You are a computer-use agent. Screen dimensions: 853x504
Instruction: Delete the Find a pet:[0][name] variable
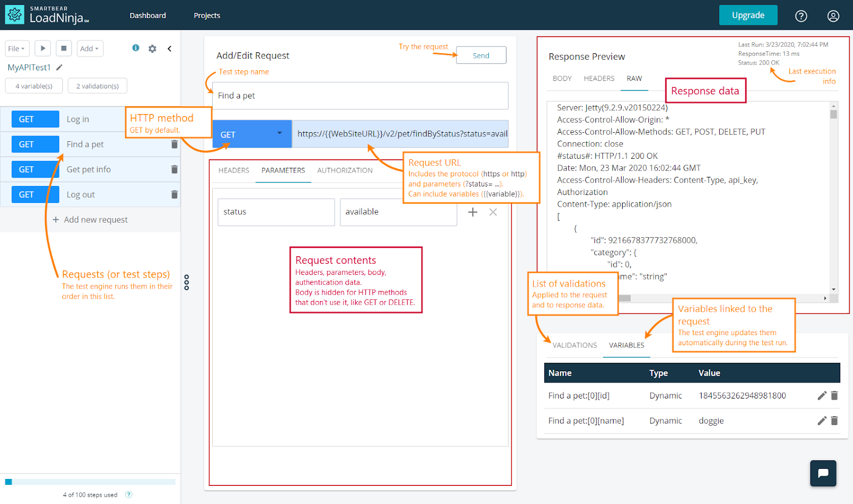pyautogui.click(x=834, y=421)
